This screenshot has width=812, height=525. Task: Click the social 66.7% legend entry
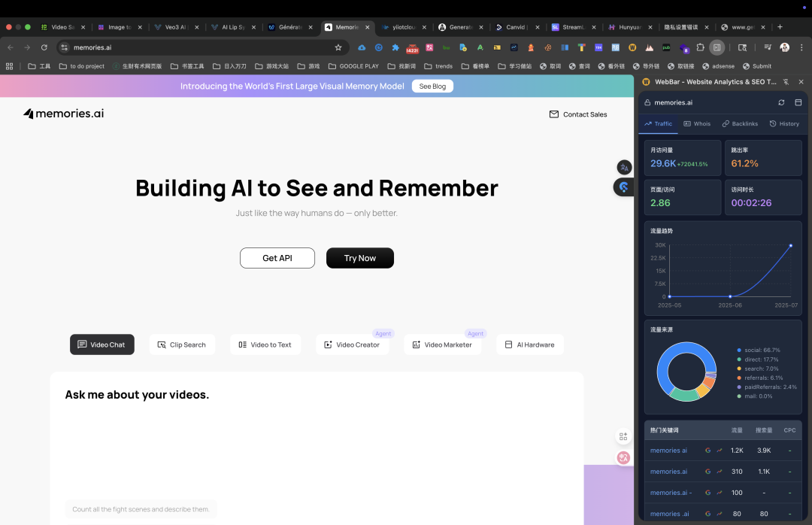point(758,351)
